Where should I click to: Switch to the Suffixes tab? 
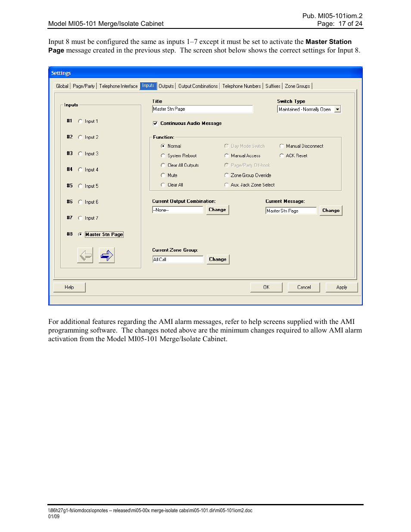click(x=273, y=86)
